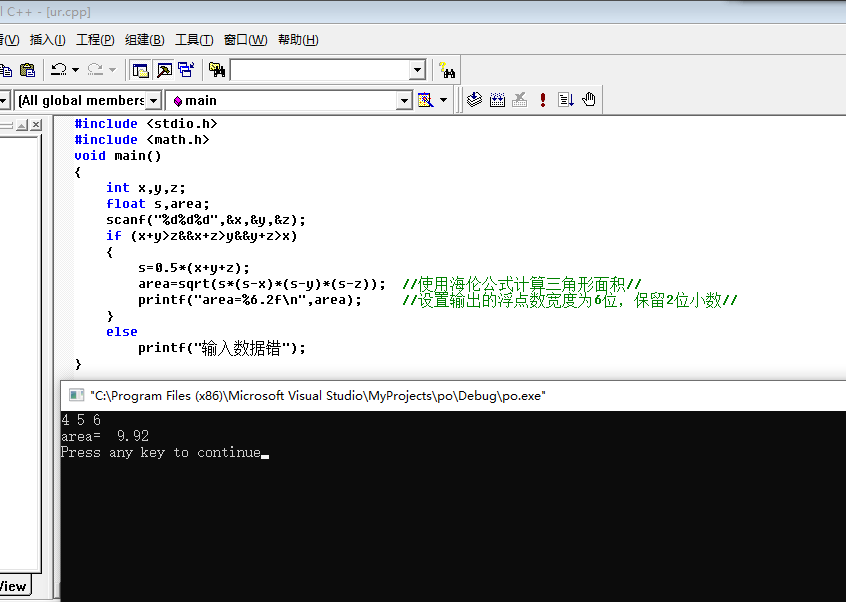Click the 'else' keyword
Image resolution: width=846 pixels, height=602 pixels.
122,332
